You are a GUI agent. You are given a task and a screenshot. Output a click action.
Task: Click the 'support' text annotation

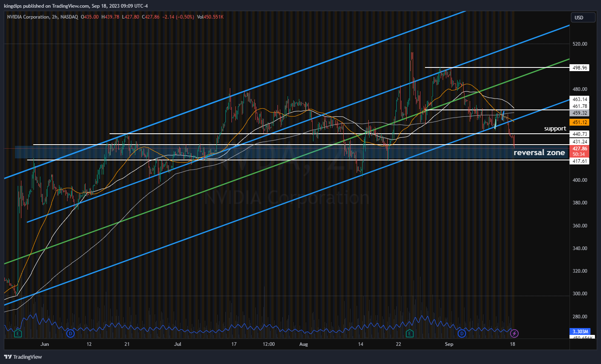click(x=555, y=128)
